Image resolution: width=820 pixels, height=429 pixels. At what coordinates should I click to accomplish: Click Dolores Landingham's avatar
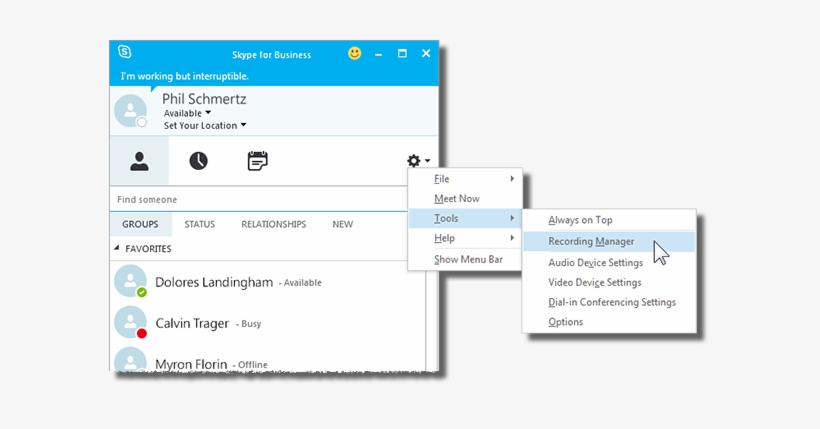tap(130, 281)
